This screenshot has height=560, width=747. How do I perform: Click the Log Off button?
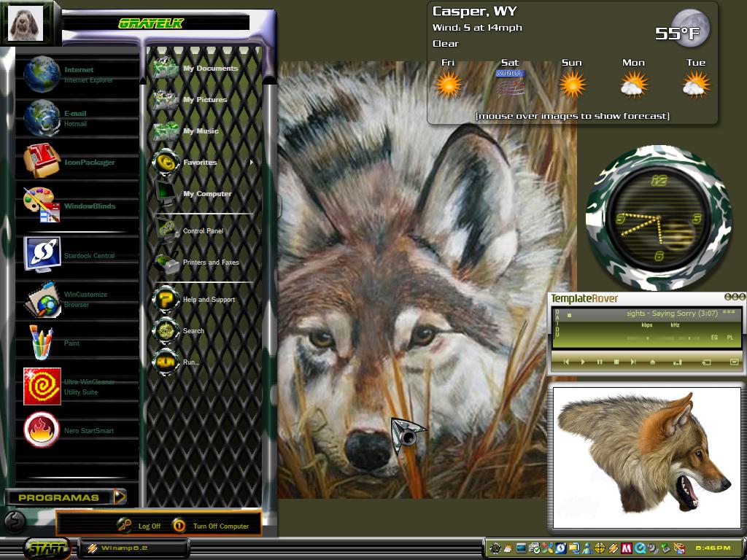[x=139, y=526]
